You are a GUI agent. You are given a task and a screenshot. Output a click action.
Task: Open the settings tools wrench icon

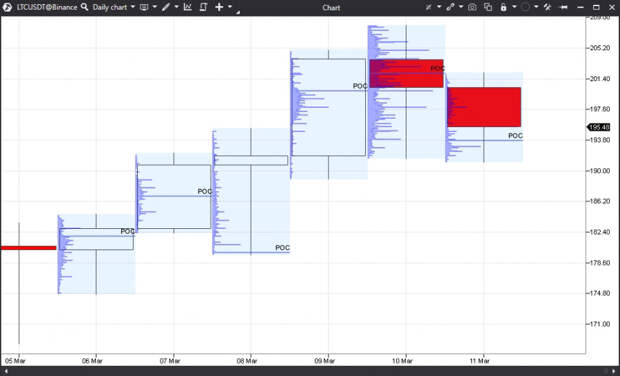click(x=547, y=7)
